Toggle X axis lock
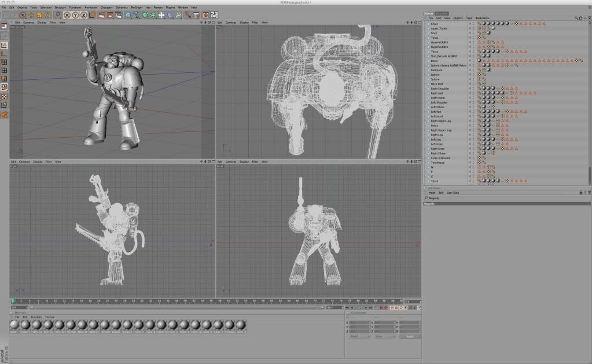Viewport: 592px width, 364px height. coord(67,15)
